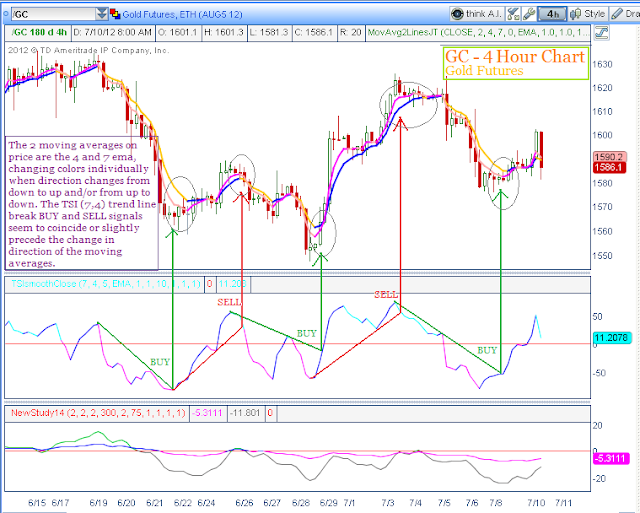Image resolution: width=640 pixels, height=513 pixels.
Task: Click the 0 cell beside TSIsmoothClose label
Action: point(210,284)
